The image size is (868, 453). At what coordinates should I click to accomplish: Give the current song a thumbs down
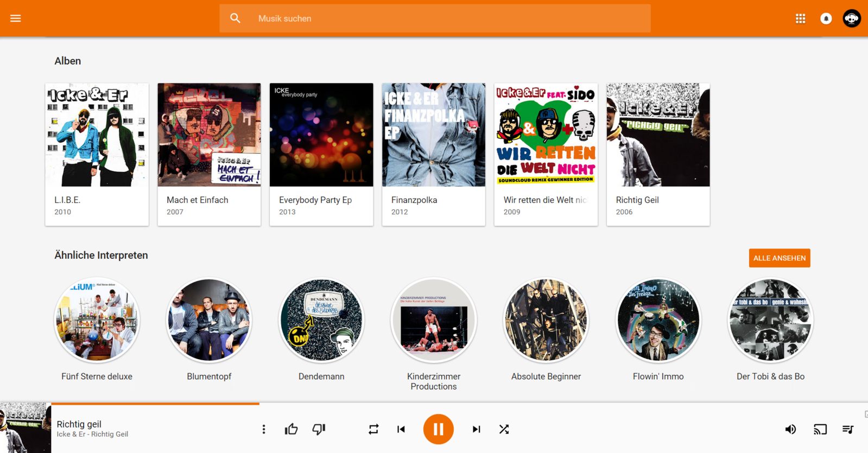(x=319, y=429)
